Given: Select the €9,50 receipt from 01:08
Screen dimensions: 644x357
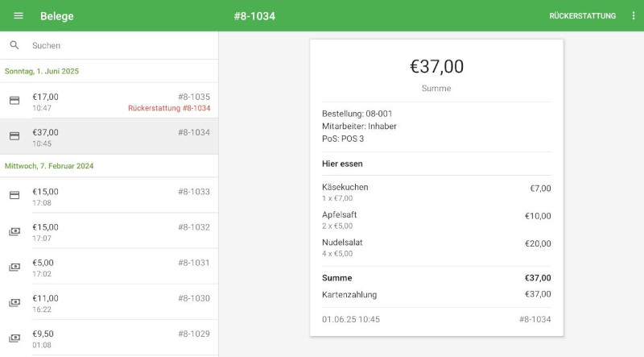Looking at the screenshot, I should point(105,338).
